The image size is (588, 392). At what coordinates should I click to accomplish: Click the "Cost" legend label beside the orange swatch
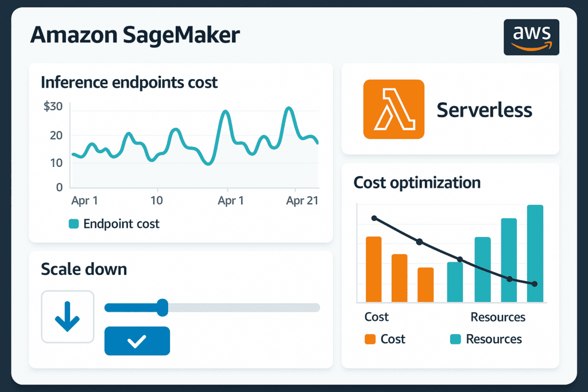[x=393, y=339]
